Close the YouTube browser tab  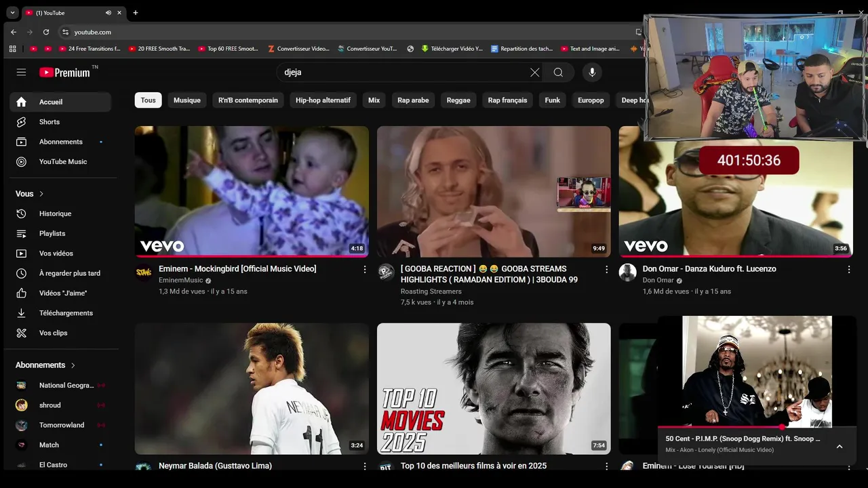[120, 13]
